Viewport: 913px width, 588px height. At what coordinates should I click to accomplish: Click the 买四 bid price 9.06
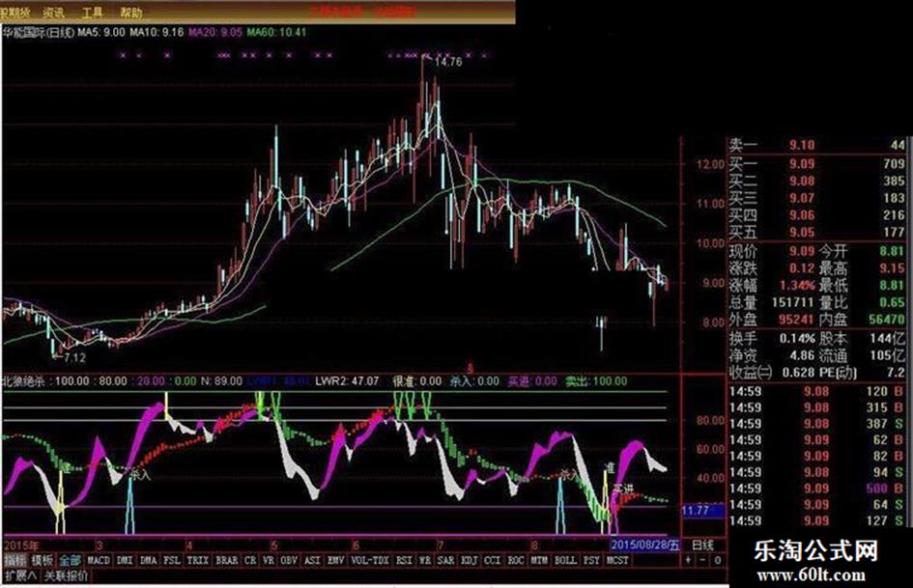[802, 214]
